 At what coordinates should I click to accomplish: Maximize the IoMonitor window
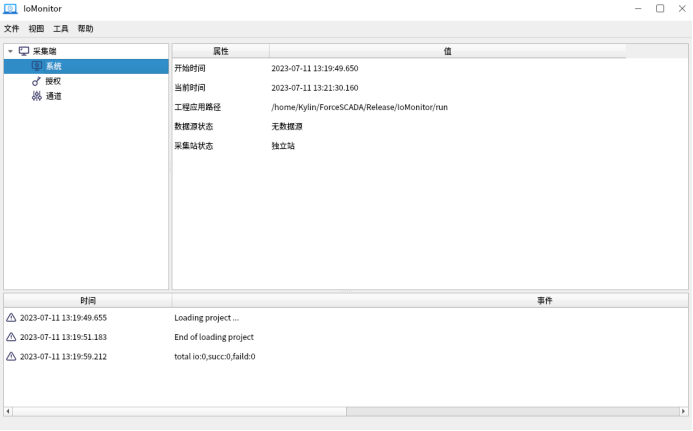(x=660, y=8)
